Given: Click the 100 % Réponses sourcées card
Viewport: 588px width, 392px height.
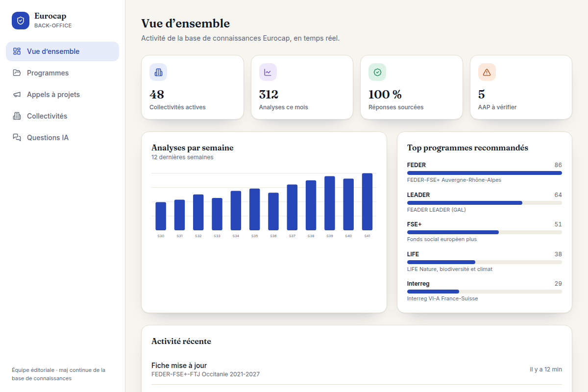Looking at the screenshot, I should pyautogui.click(x=412, y=87).
